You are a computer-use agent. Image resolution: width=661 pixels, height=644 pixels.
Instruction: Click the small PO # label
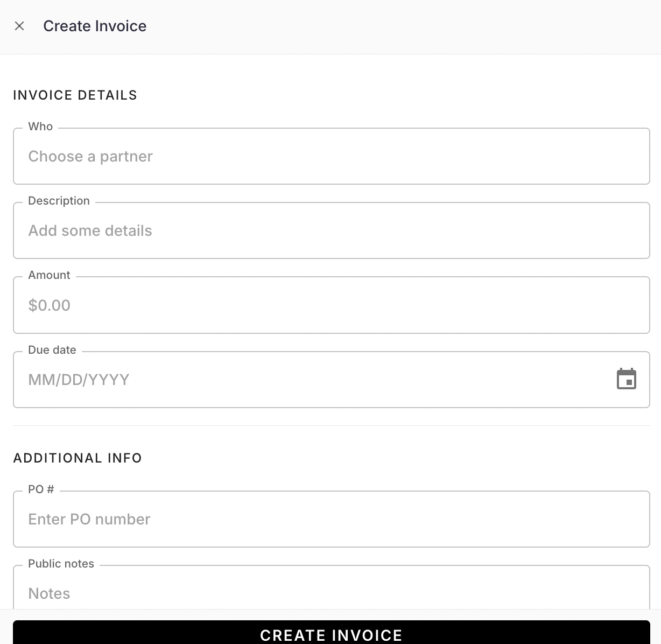(41, 489)
